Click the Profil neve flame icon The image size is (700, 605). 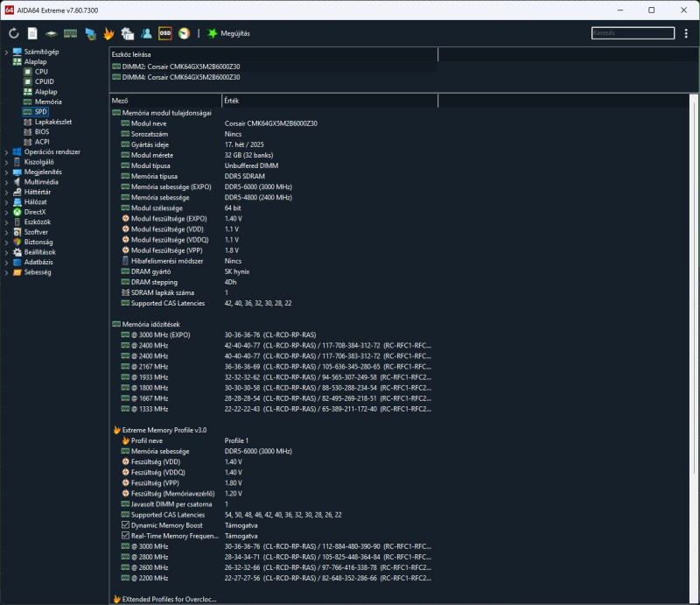(x=125, y=440)
